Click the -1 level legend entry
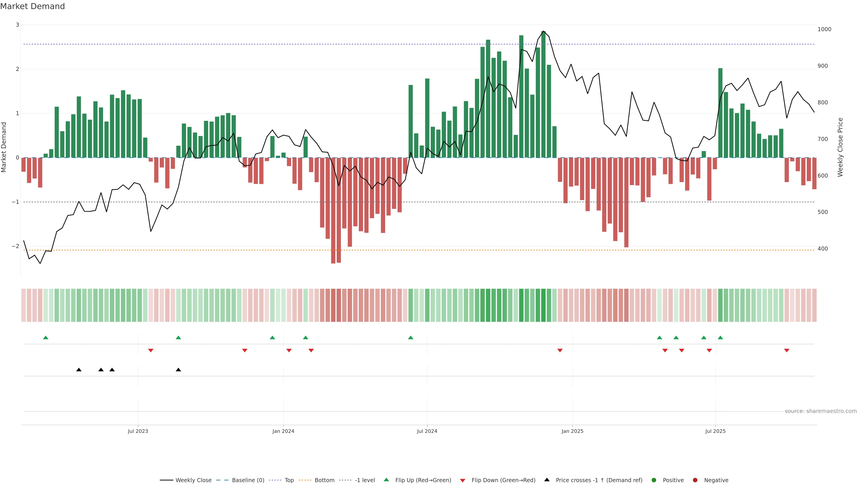 pos(365,480)
